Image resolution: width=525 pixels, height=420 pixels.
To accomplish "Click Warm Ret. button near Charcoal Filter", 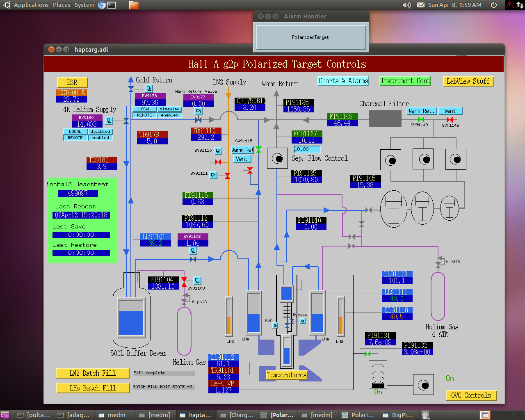I will click(421, 111).
